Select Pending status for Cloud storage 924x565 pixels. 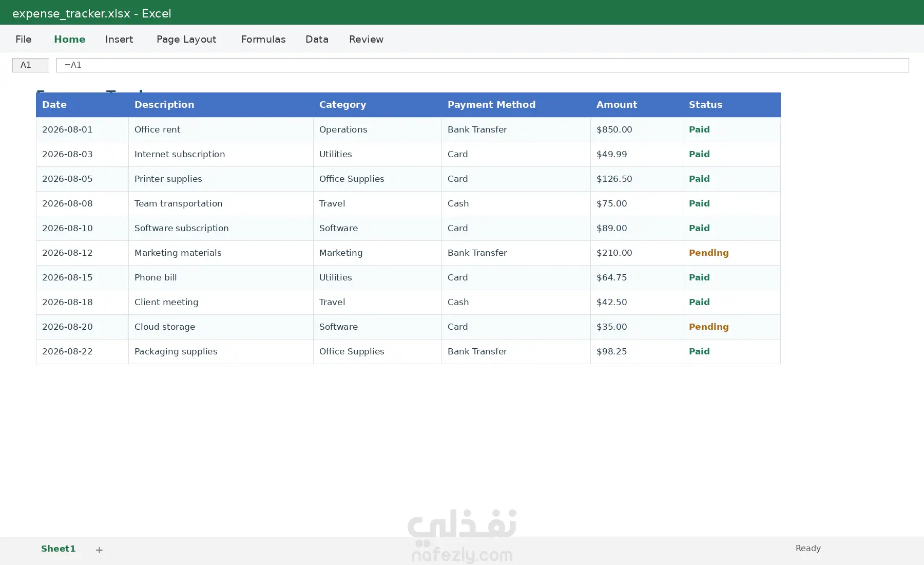pos(731,327)
